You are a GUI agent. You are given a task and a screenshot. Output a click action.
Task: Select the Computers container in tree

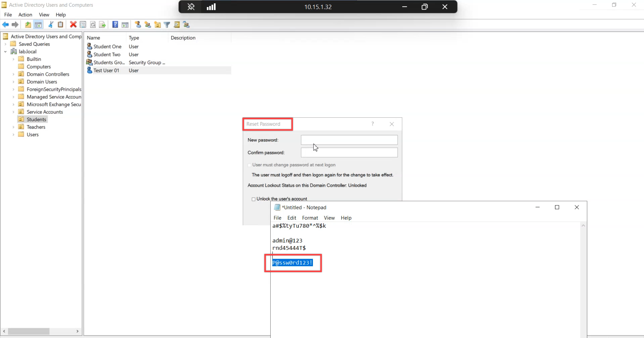click(39, 67)
